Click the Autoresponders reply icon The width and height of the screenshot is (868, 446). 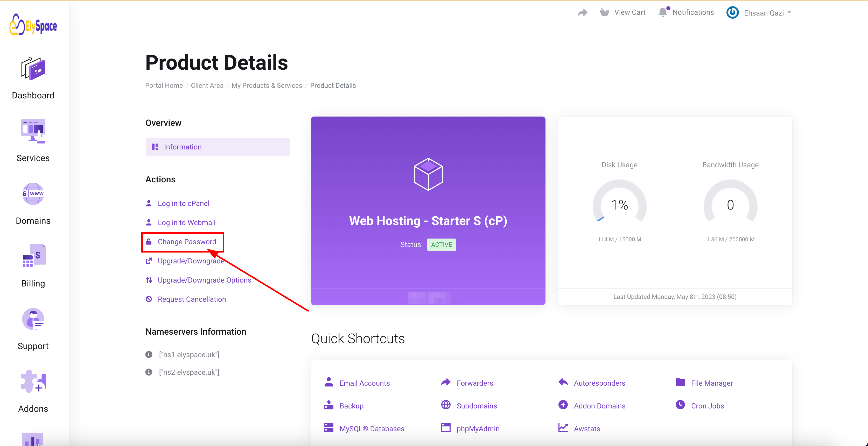(563, 382)
